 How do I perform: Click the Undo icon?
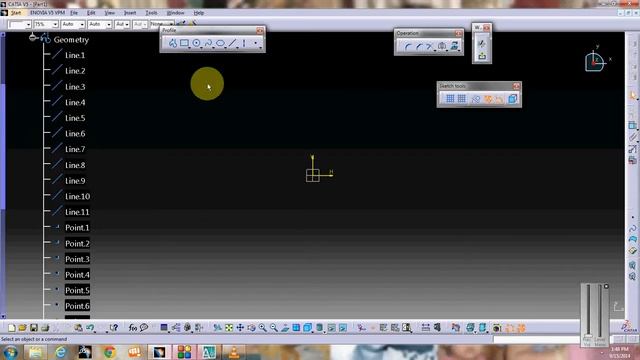[x=90, y=328]
